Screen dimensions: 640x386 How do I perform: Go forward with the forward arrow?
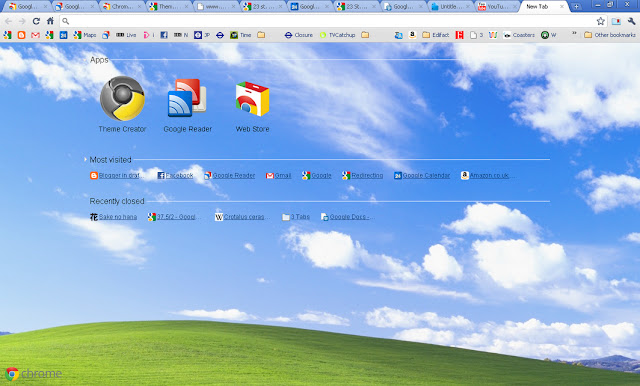click(x=22, y=21)
